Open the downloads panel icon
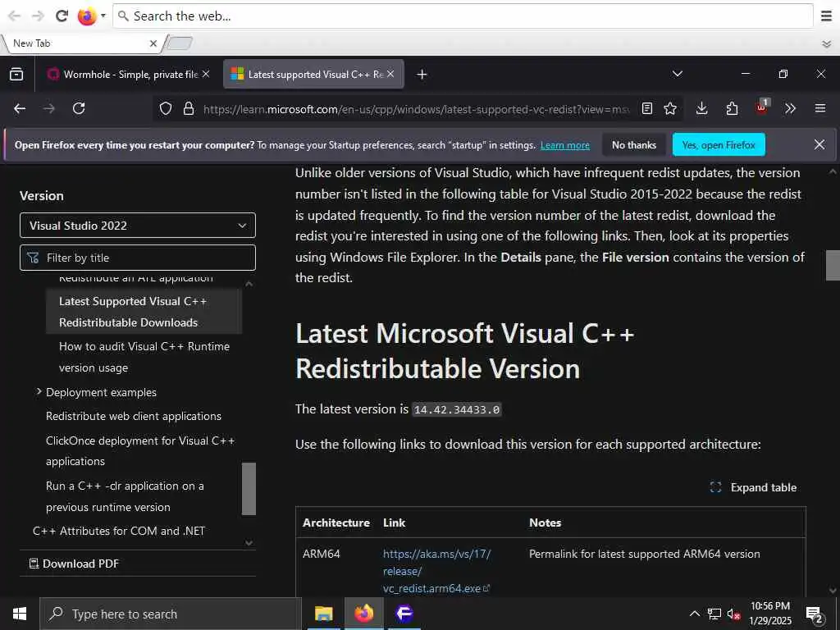The height and width of the screenshot is (630, 840). (702, 109)
